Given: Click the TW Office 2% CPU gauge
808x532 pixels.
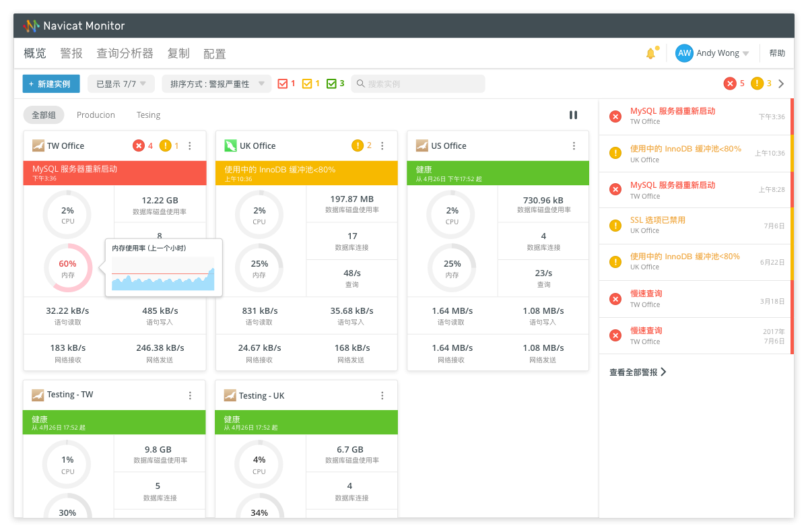Looking at the screenshot, I should click(67, 214).
